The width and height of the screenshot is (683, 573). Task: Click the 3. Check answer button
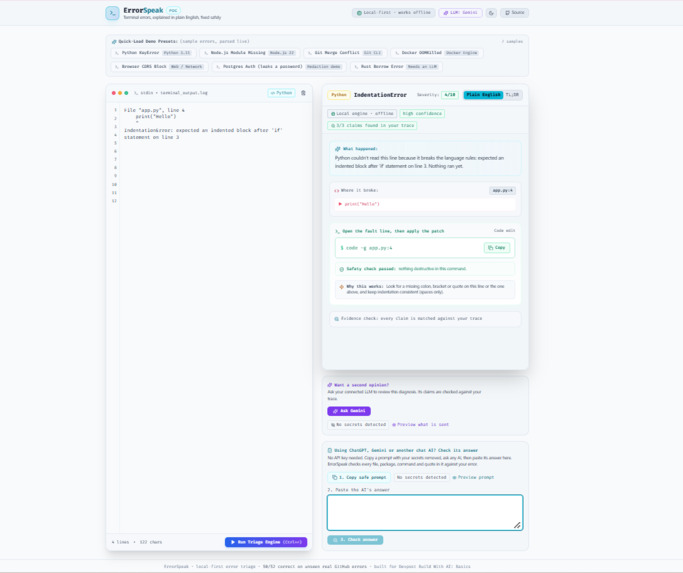pos(355,540)
